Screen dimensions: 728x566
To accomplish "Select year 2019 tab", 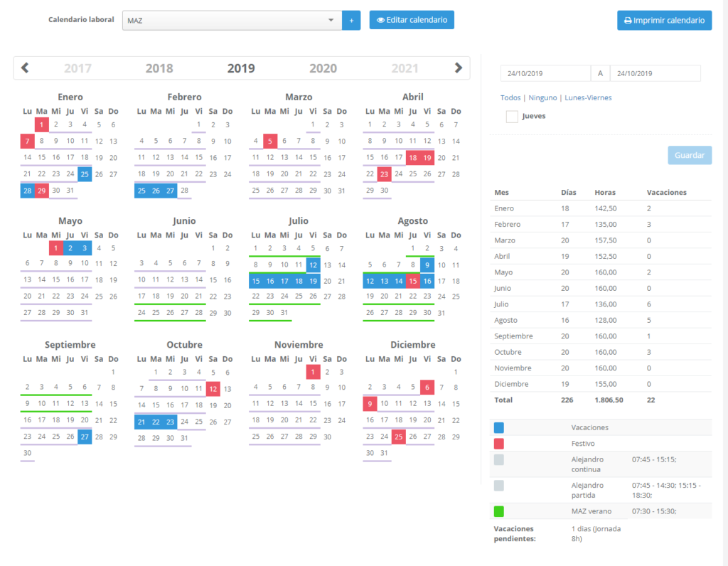I will pyautogui.click(x=241, y=68).
